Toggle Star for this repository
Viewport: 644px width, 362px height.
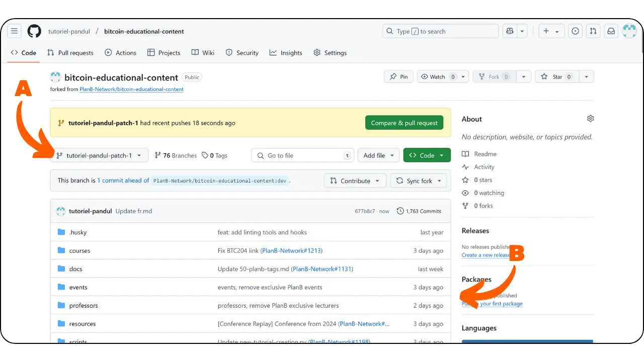[557, 77]
